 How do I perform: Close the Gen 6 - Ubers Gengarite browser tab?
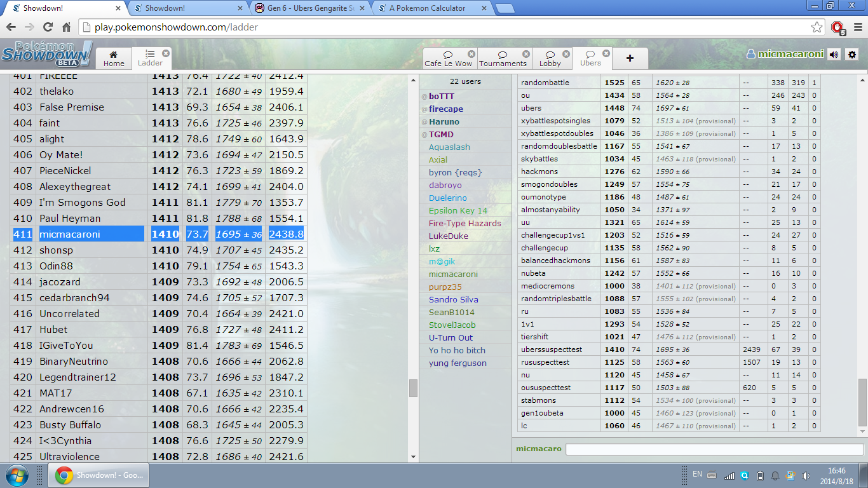362,8
